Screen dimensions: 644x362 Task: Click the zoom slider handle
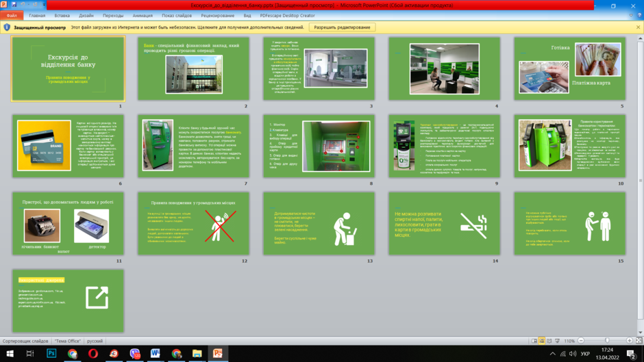coord(607,341)
